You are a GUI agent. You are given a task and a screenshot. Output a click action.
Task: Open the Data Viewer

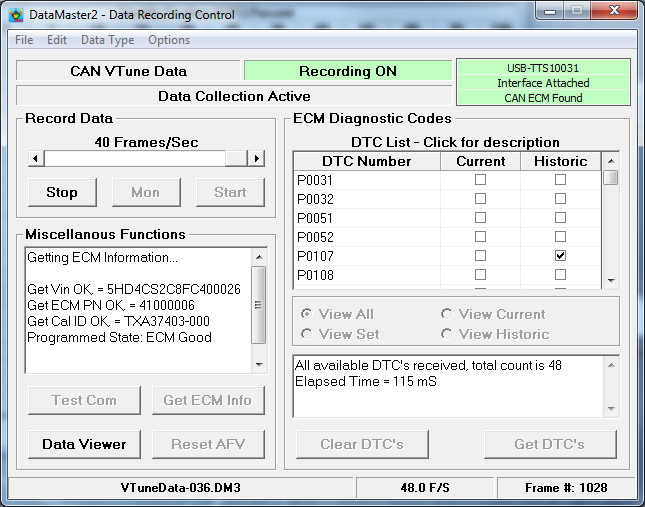tap(84, 444)
